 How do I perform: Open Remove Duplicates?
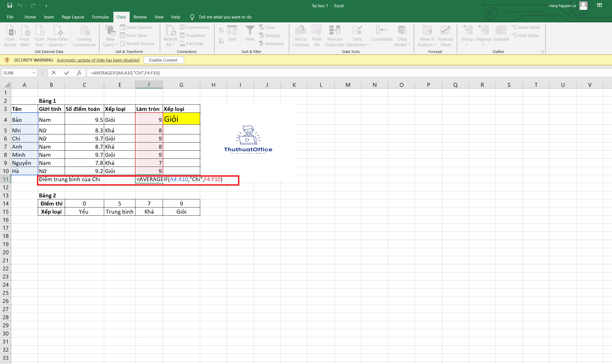point(335,35)
